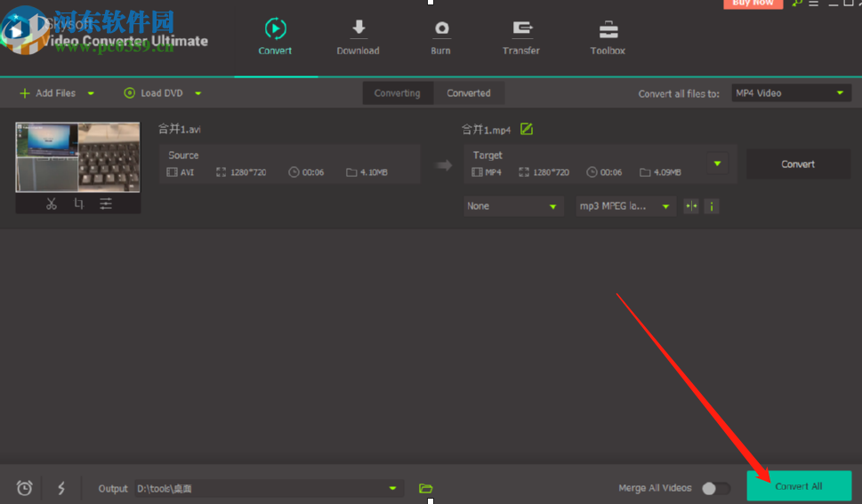Toggle Merge All Videos switch
The width and height of the screenshot is (862, 504).
pos(716,488)
